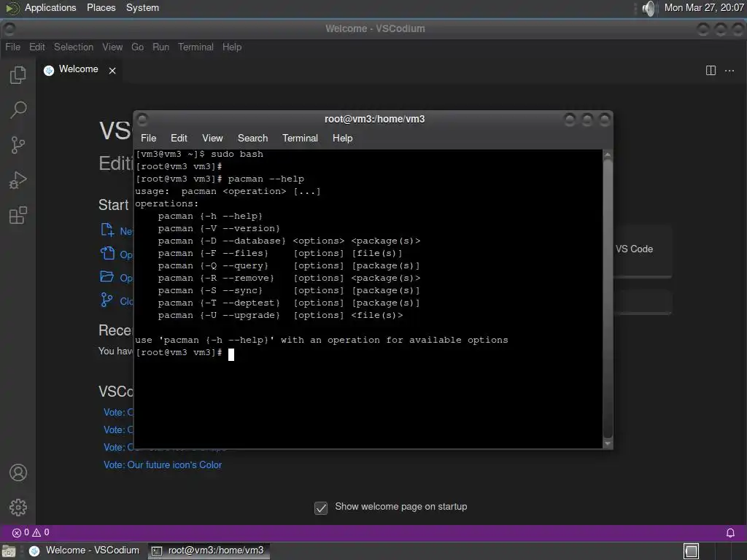Screen dimensions: 747x560
Task: Open VSCodium Run menu
Action: (x=160, y=47)
